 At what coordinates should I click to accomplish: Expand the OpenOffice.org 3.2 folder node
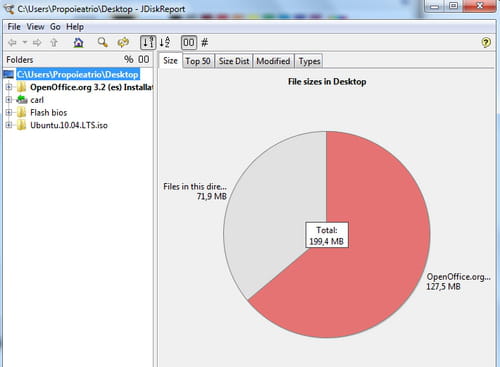(x=9, y=87)
